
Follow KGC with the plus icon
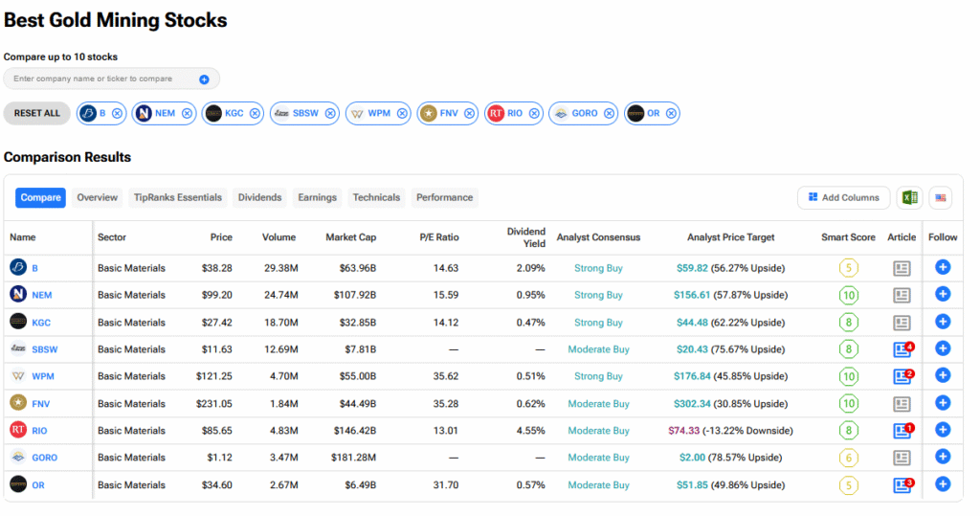943,322
